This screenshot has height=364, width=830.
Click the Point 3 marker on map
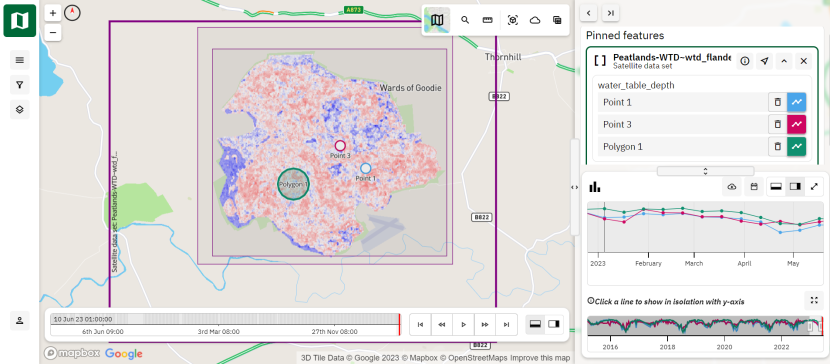pos(340,145)
